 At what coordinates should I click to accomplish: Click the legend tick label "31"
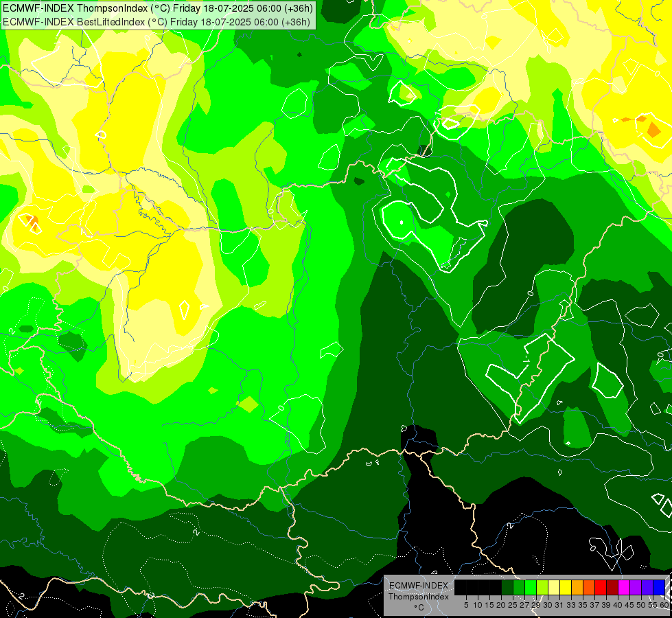pos(559,605)
